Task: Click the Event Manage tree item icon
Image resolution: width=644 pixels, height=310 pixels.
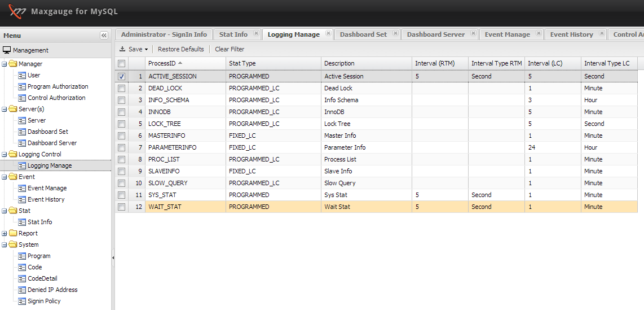Action: coord(22,188)
